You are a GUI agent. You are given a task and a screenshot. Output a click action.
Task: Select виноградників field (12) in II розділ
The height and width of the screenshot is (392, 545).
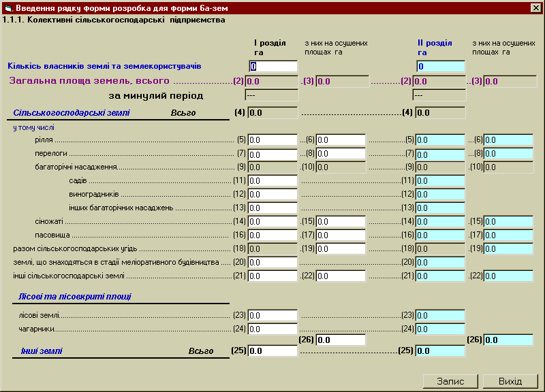pyautogui.click(x=440, y=195)
